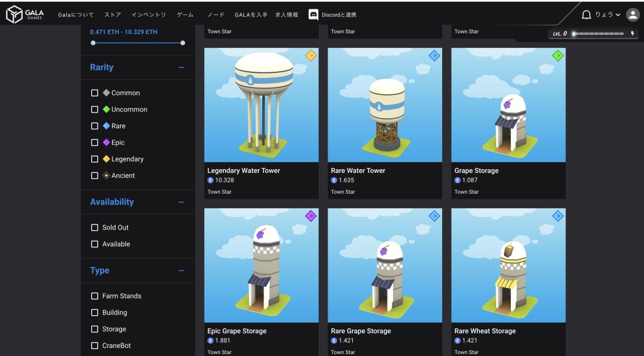Open the Grape Storage title
Image resolution: width=644 pixels, height=356 pixels.
(x=477, y=170)
